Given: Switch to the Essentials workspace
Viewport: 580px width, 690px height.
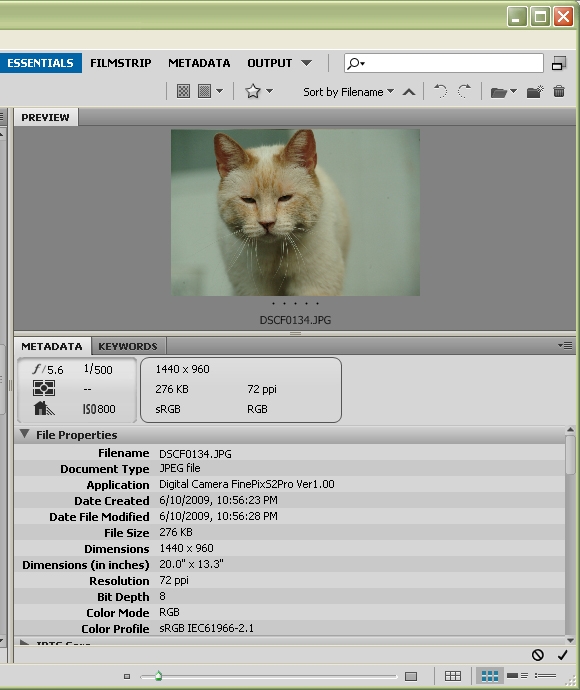Looking at the screenshot, I should point(40,63).
